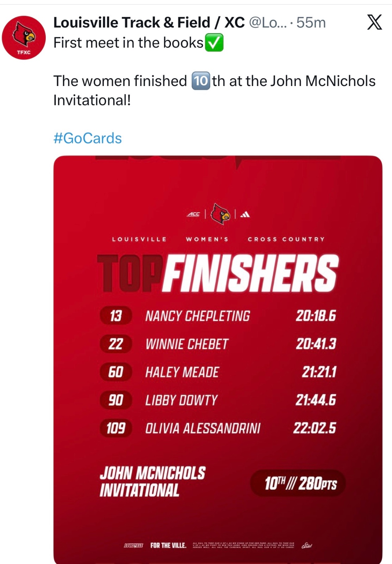Tap the FOR THE VILLE footer logo
The height and width of the screenshot is (564, 392).
coord(168,545)
